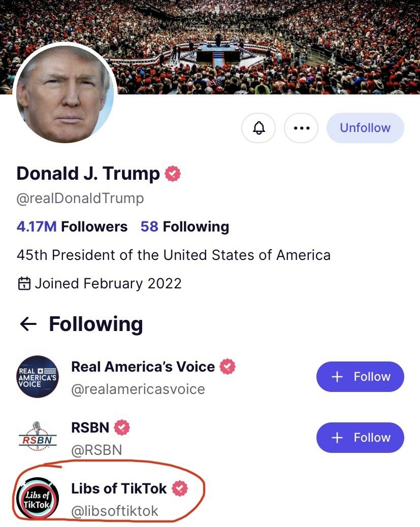Click the Joined February 2022 calendar icon
The image size is (420, 527).
point(24,283)
